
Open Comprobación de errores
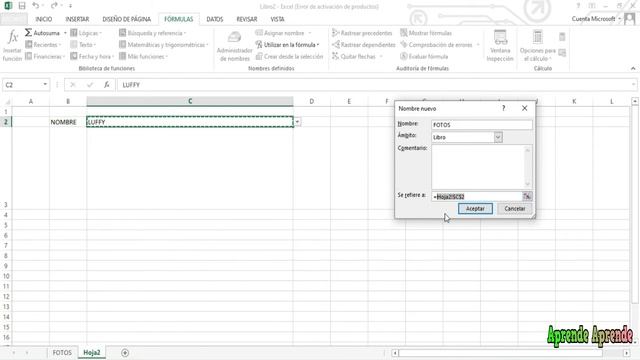pos(436,44)
